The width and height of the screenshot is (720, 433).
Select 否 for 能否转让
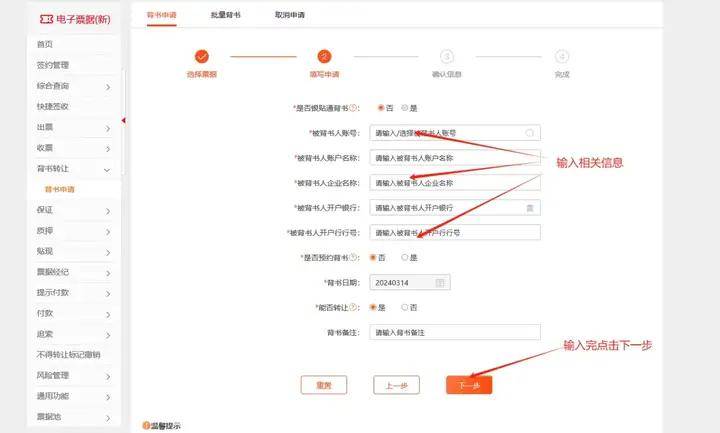coord(405,308)
